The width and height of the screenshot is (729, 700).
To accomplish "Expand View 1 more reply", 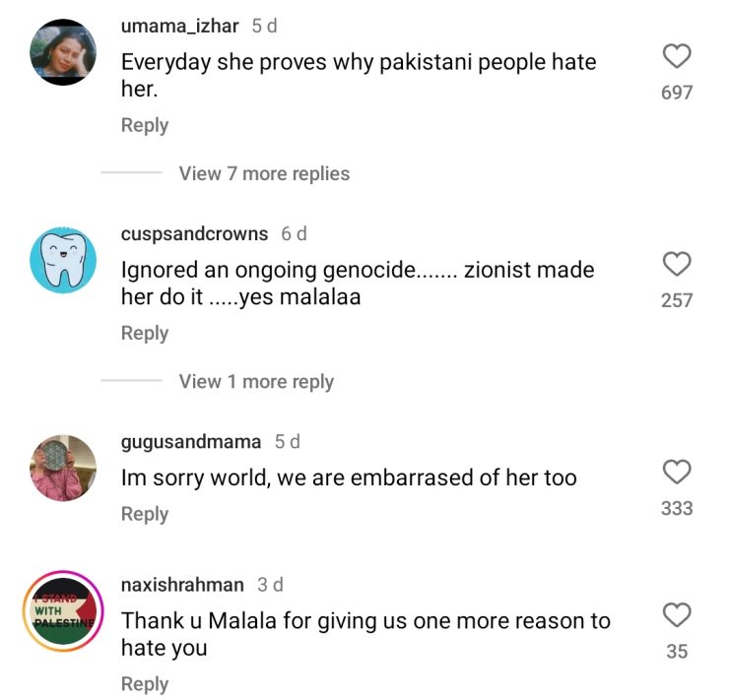I will tap(256, 382).
